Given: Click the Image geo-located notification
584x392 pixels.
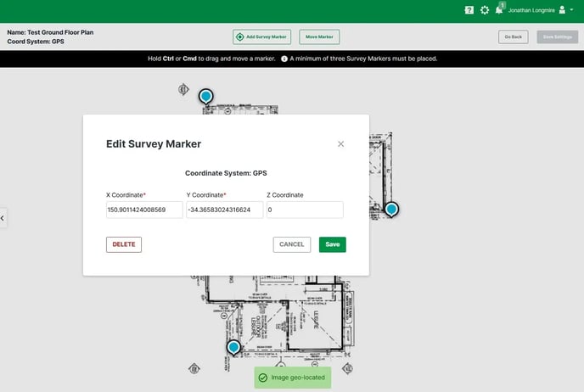Looking at the screenshot, I should [292, 378].
